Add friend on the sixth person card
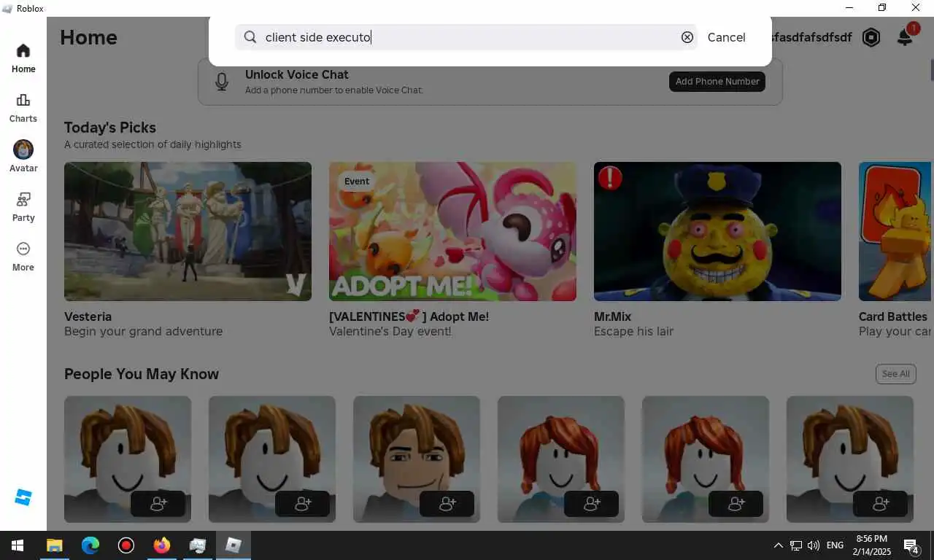 point(880,504)
